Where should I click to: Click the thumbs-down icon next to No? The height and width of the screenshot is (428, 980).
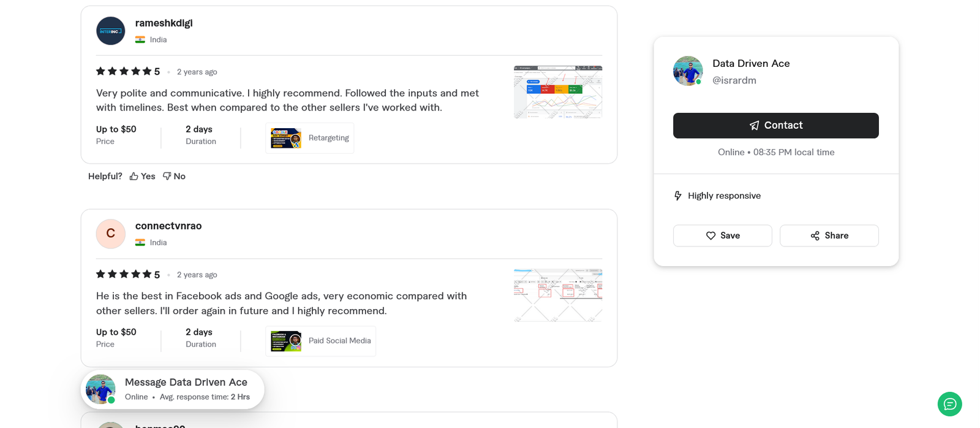165,176
